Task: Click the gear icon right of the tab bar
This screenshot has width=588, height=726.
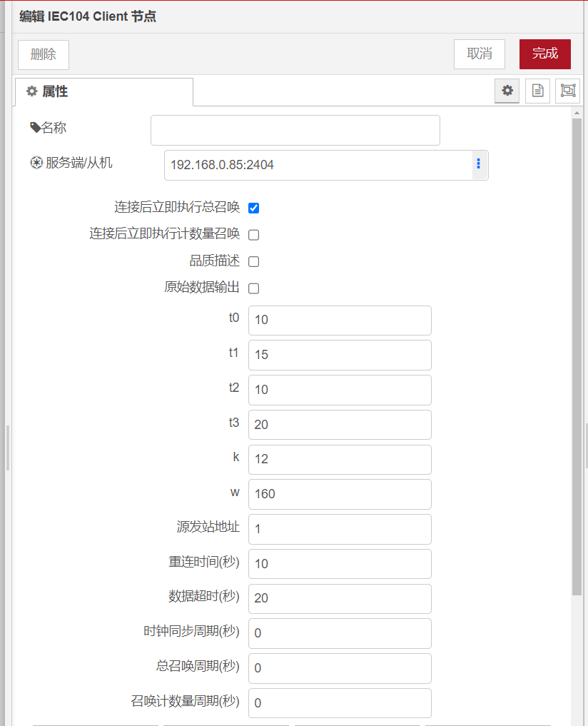Action: click(x=507, y=91)
